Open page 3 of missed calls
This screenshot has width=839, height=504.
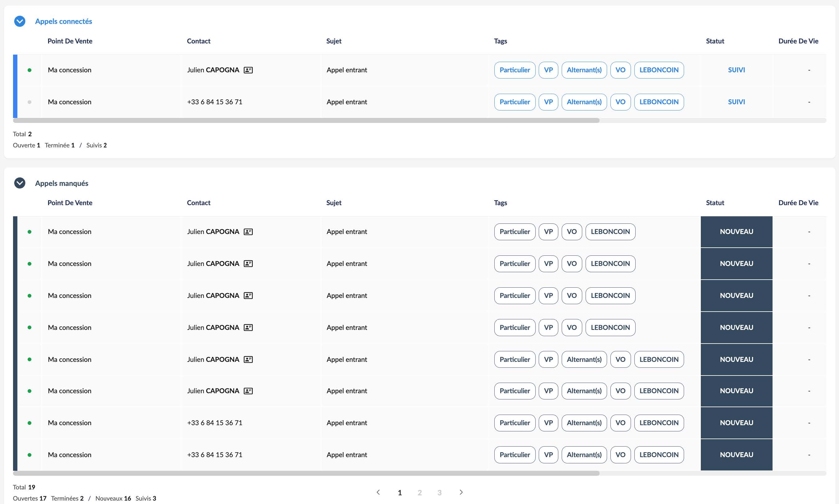pyautogui.click(x=439, y=493)
